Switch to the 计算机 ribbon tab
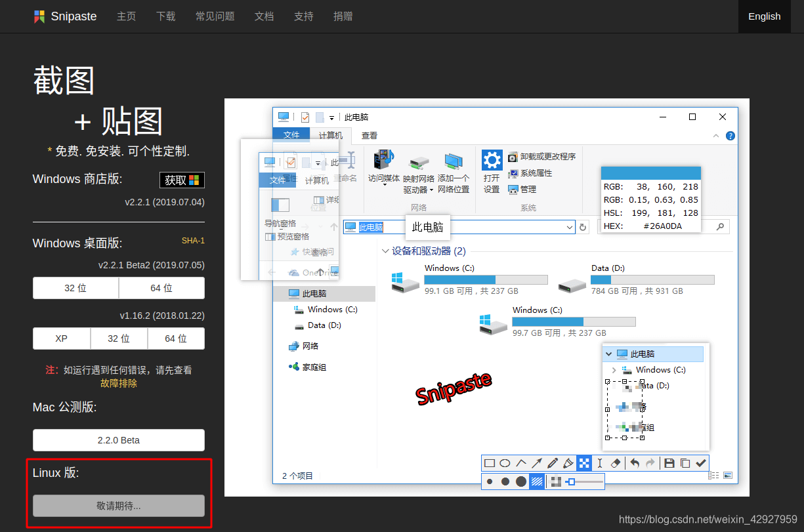The image size is (804, 532). pyautogui.click(x=330, y=135)
